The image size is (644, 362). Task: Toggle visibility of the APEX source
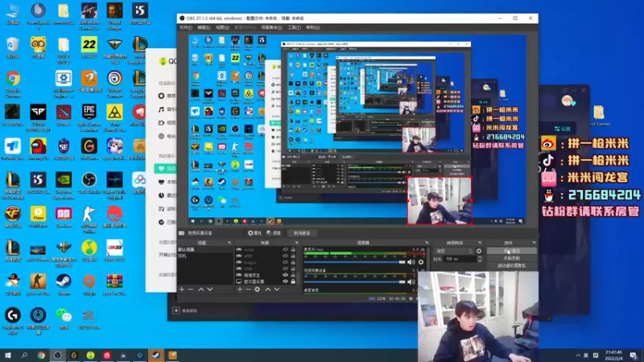[x=286, y=256]
